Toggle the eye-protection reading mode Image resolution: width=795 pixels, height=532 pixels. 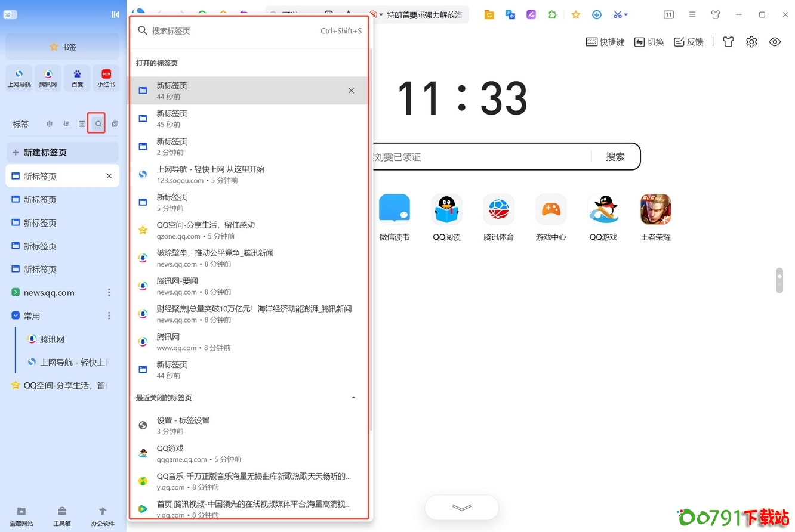(x=775, y=41)
